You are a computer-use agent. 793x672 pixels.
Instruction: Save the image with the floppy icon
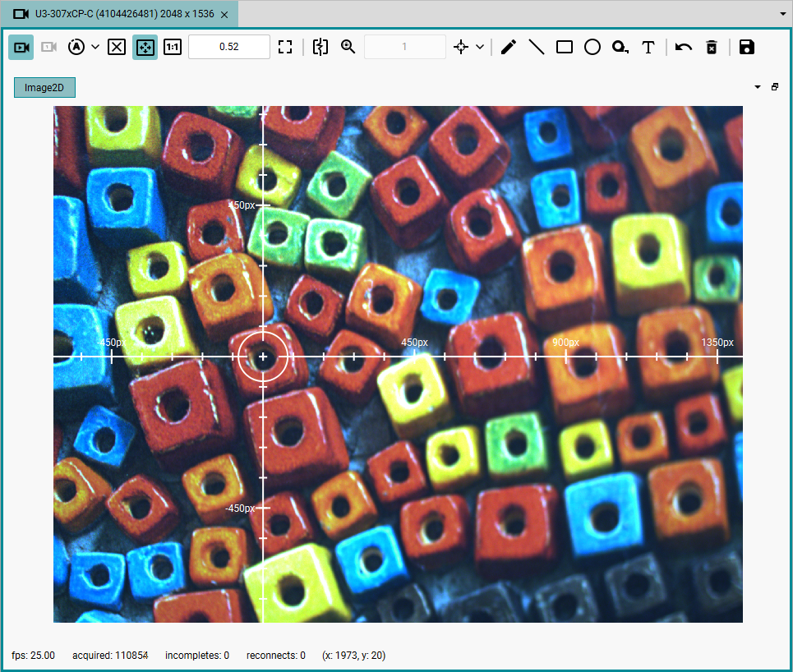coord(746,47)
